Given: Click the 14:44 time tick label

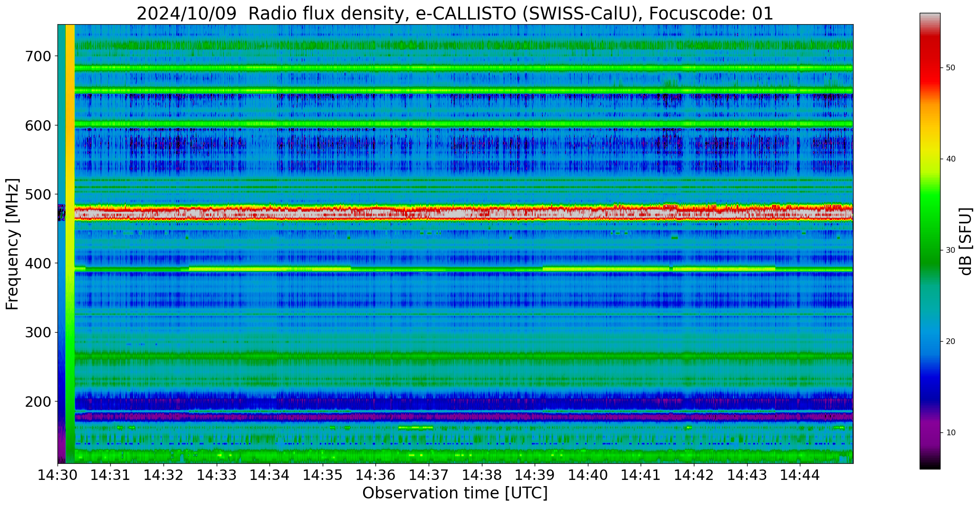Looking at the screenshot, I should point(800,475).
